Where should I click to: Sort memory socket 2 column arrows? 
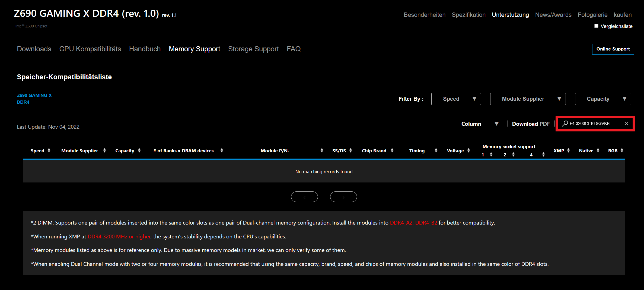[x=513, y=155]
